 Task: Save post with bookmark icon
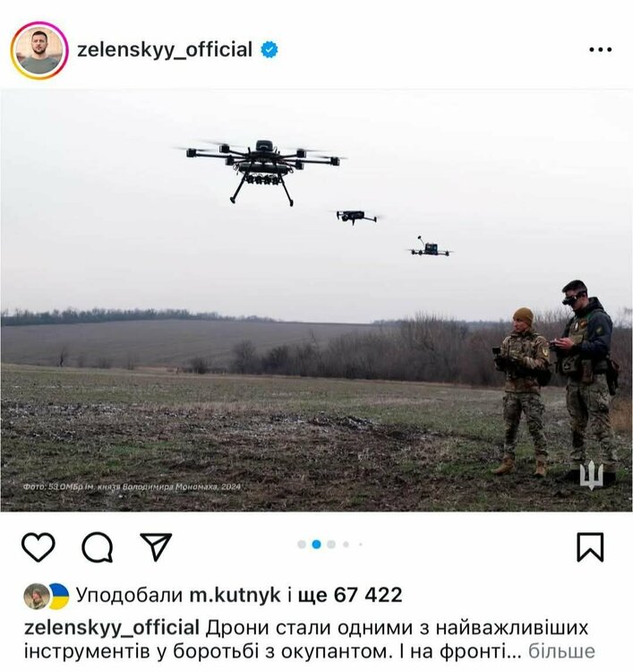(x=590, y=547)
